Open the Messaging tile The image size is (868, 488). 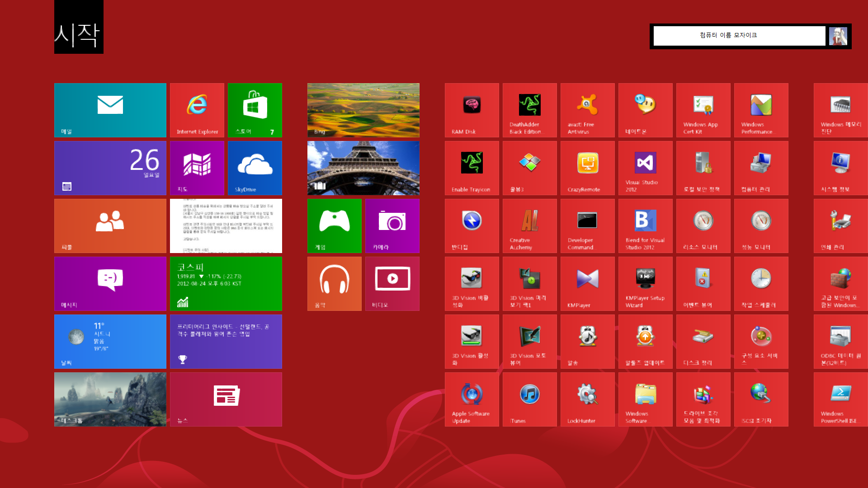pyautogui.click(x=110, y=284)
